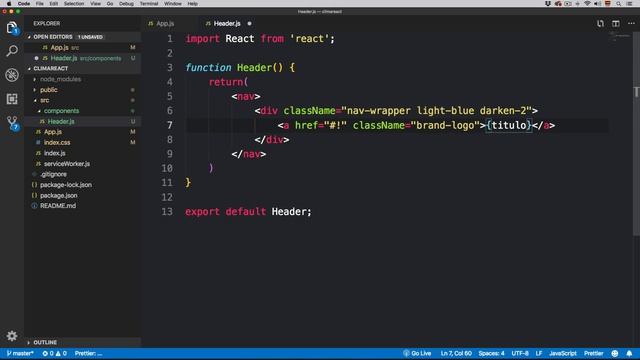Open the Source Control view icon
This screenshot has width=640, height=360.
(x=13, y=123)
